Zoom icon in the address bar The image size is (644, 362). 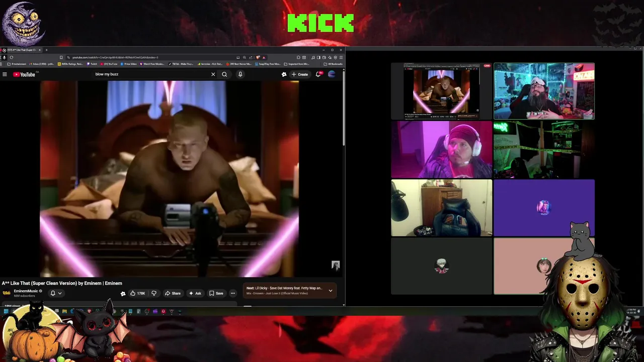click(245, 57)
